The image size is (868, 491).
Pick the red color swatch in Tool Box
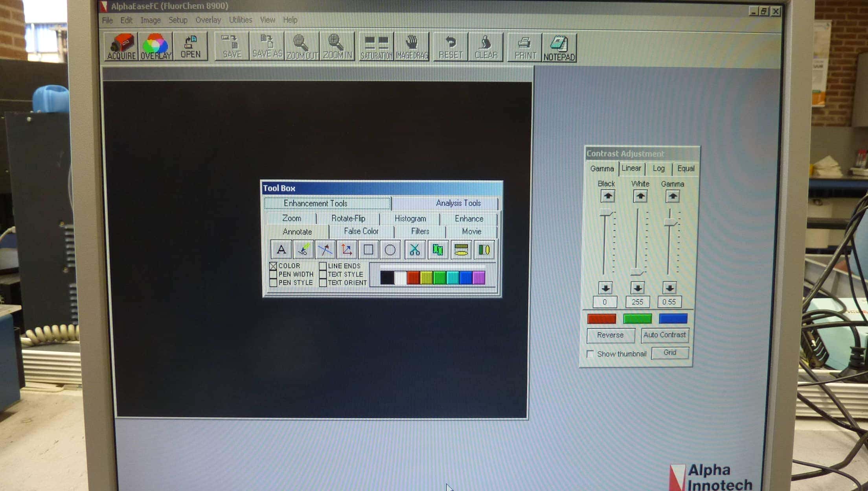[413, 278]
